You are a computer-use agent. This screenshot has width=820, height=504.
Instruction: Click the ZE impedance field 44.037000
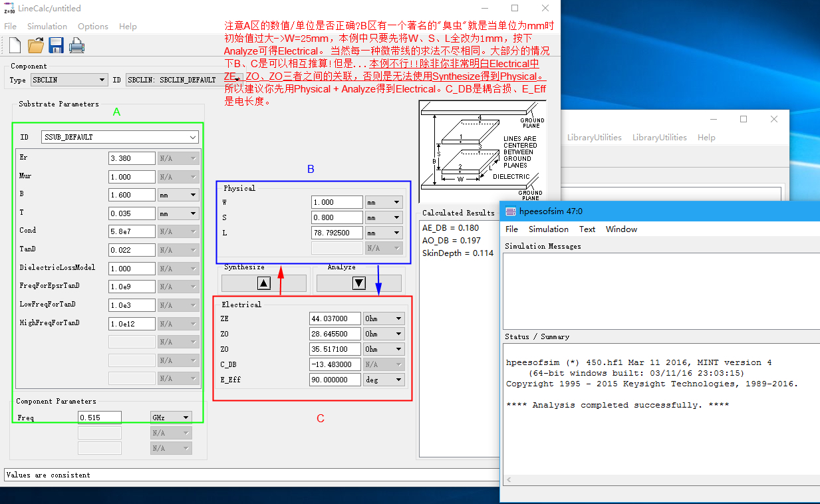[335, 318]
